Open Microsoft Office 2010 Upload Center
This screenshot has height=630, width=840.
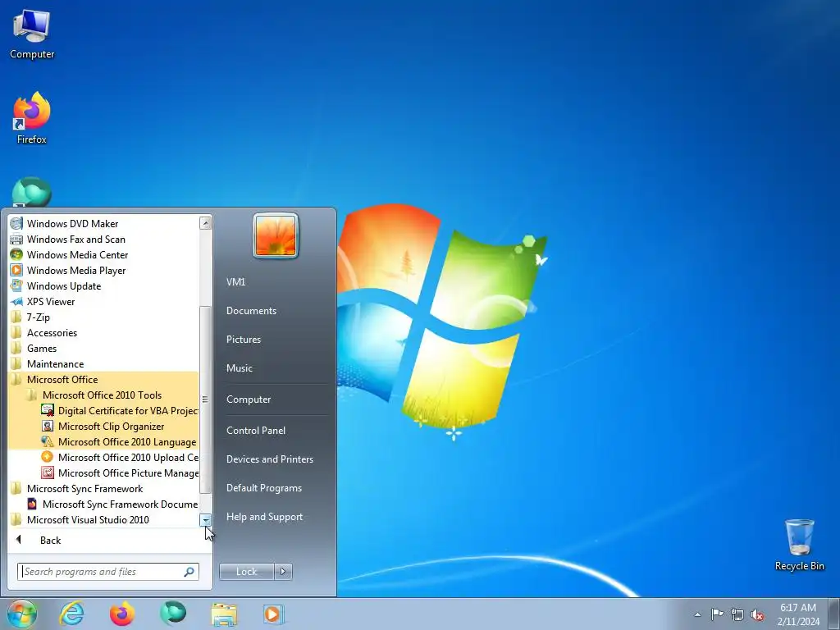click(103, 457)
